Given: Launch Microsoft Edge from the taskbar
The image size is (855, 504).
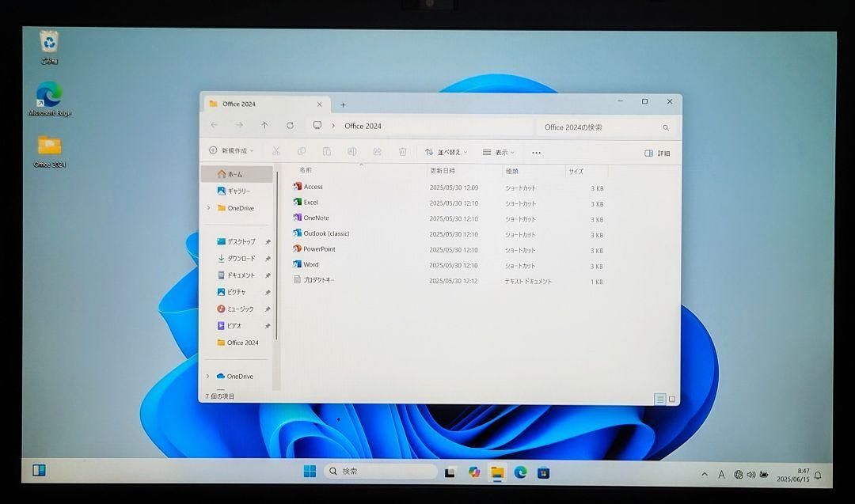Looking at the screenshot, I should click(520, 472).
